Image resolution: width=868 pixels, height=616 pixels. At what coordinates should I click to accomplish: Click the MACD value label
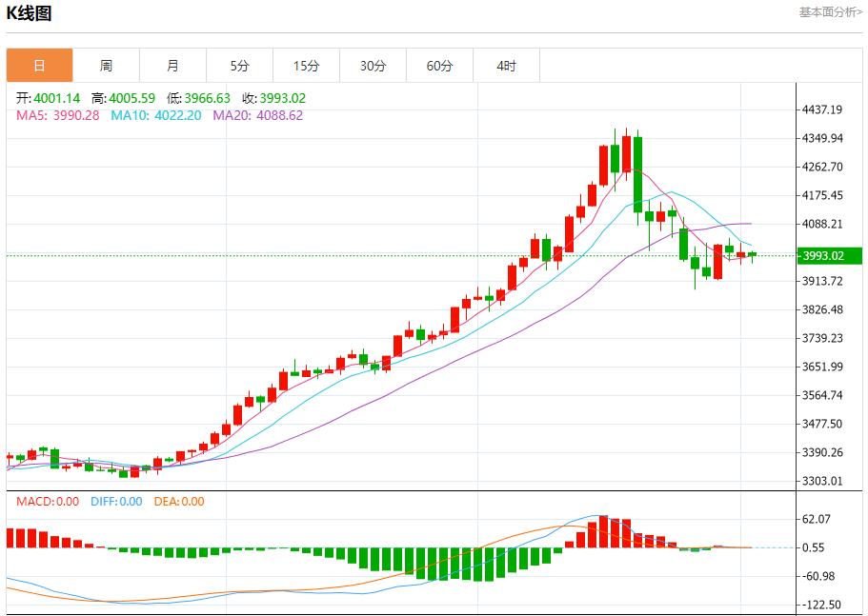click(x=47, y=502)
